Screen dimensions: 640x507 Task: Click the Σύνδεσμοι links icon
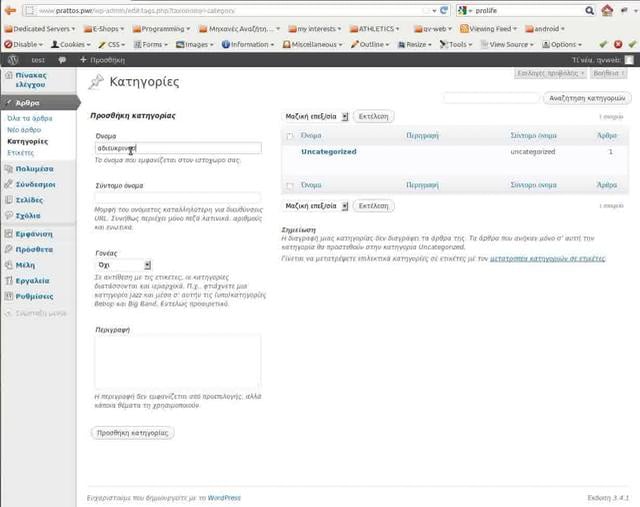pos(9,184)
